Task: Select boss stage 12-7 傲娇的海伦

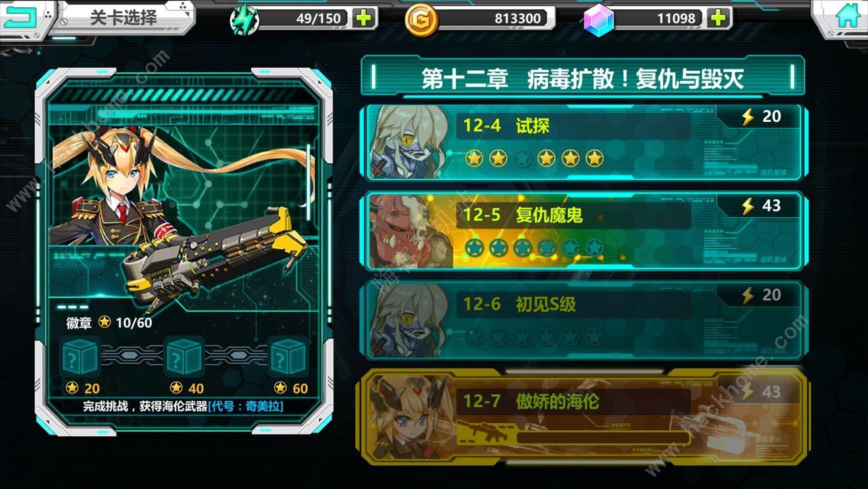Action: (583, 415)
